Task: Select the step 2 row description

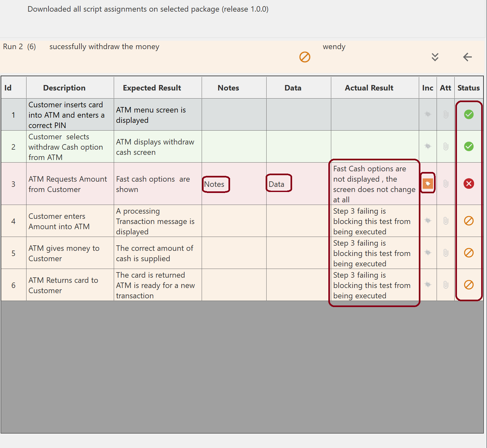Action: tap(66, 147)
